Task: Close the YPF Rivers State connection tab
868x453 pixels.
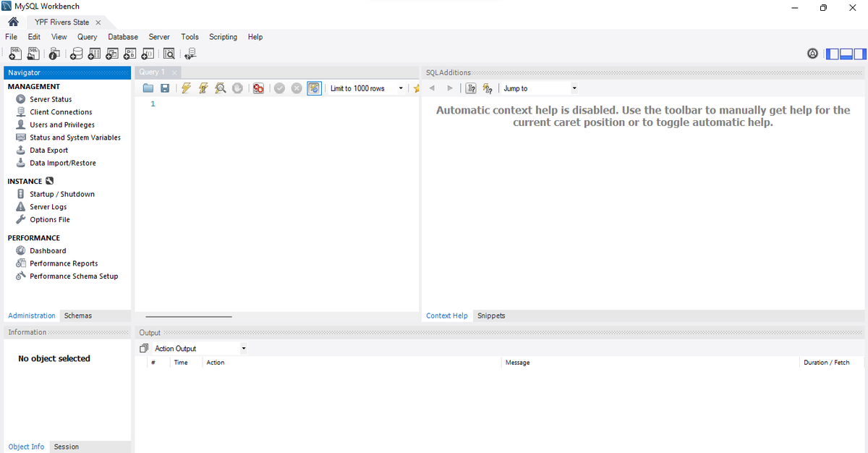Action: pos(98,22)
